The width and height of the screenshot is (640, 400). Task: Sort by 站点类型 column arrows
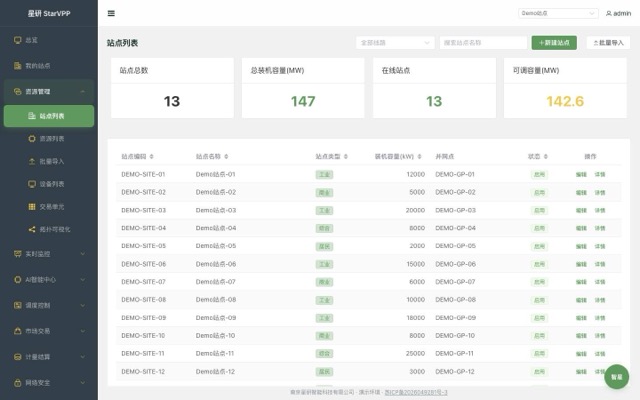(x=346, y=156)
